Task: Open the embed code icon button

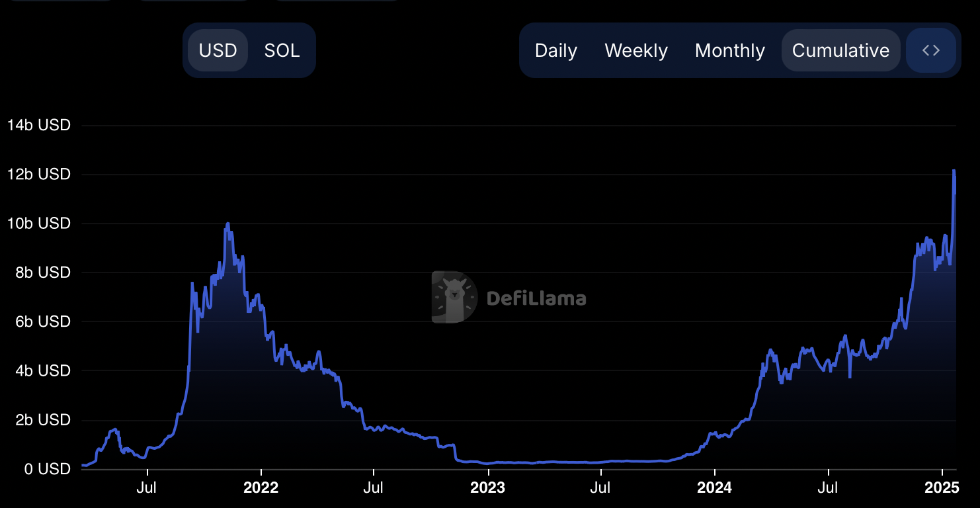Action: [931, 50]
